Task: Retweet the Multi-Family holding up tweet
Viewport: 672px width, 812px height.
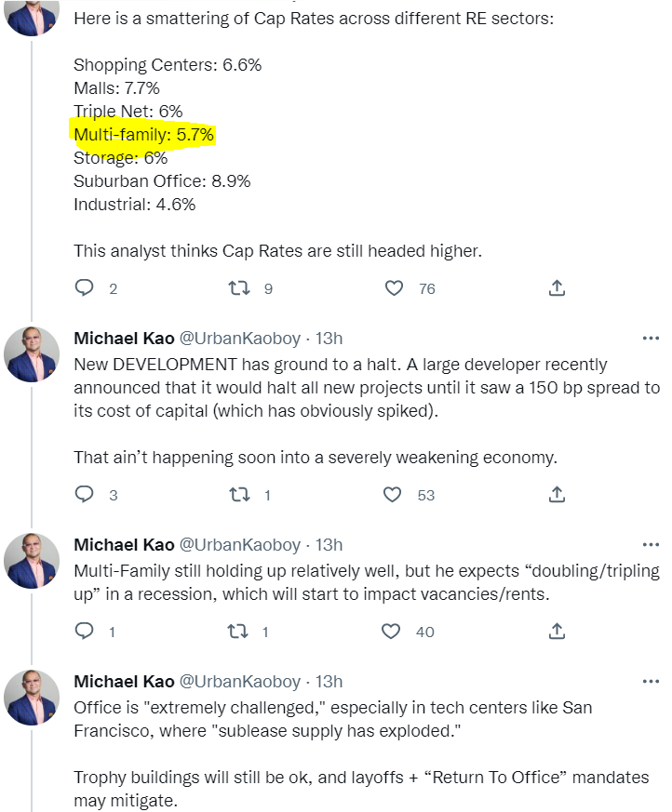Action: (239, 632)
